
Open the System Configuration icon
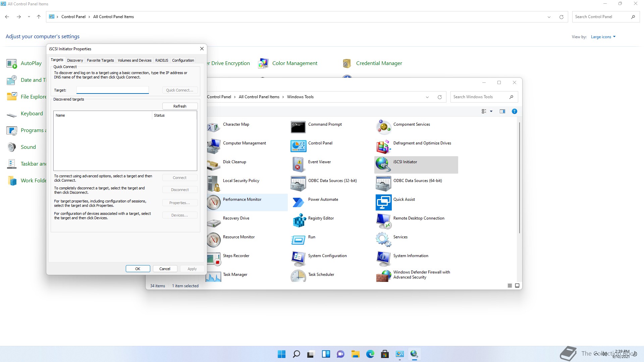[x=298, y=259]
